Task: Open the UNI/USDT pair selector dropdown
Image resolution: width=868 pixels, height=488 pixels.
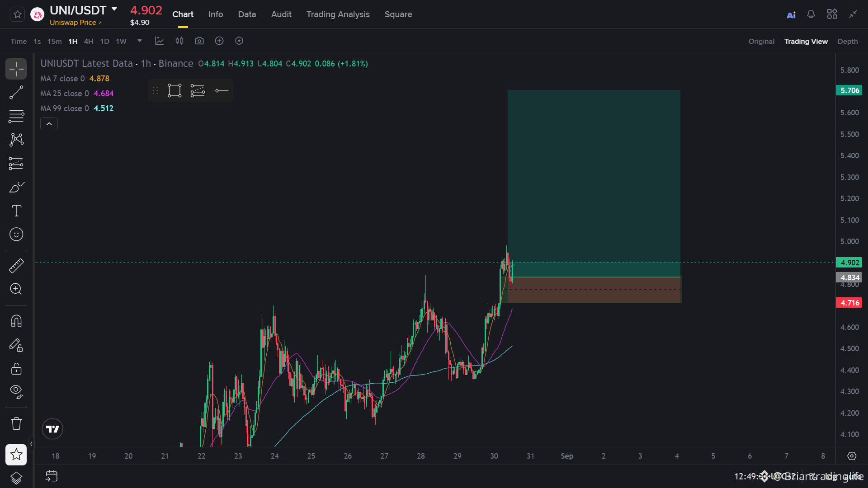Action: click(114, 9)
